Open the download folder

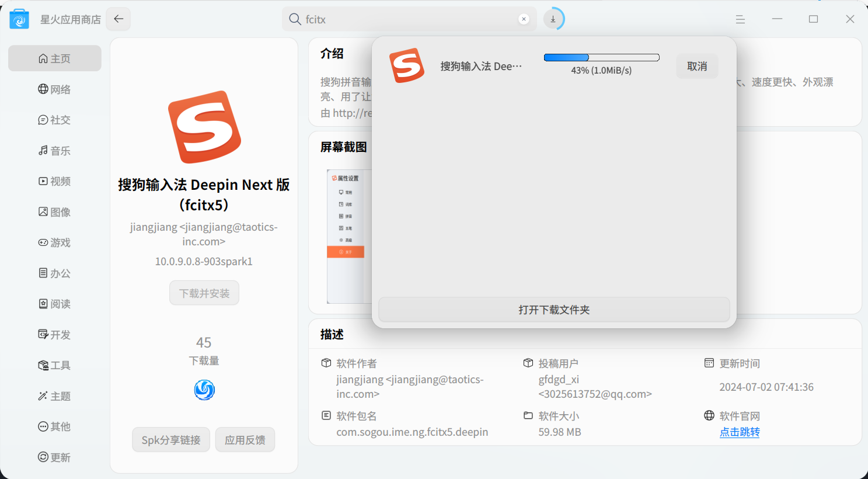click(554, 310)
